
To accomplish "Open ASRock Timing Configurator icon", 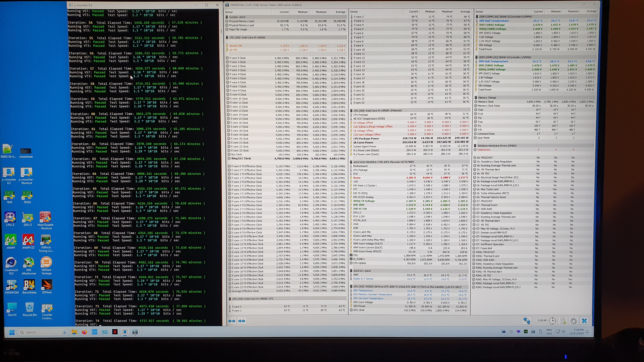I will click(46, 243).
